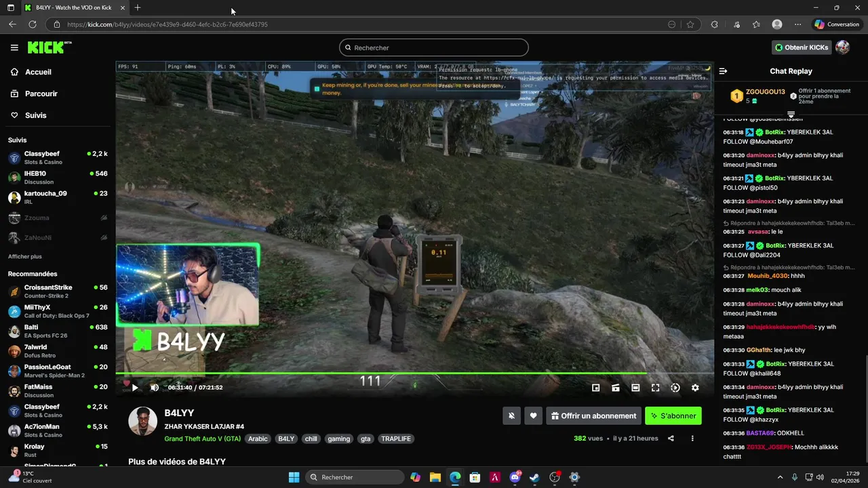Reload the page
868x488 pixels.
(x=32, y=24)
